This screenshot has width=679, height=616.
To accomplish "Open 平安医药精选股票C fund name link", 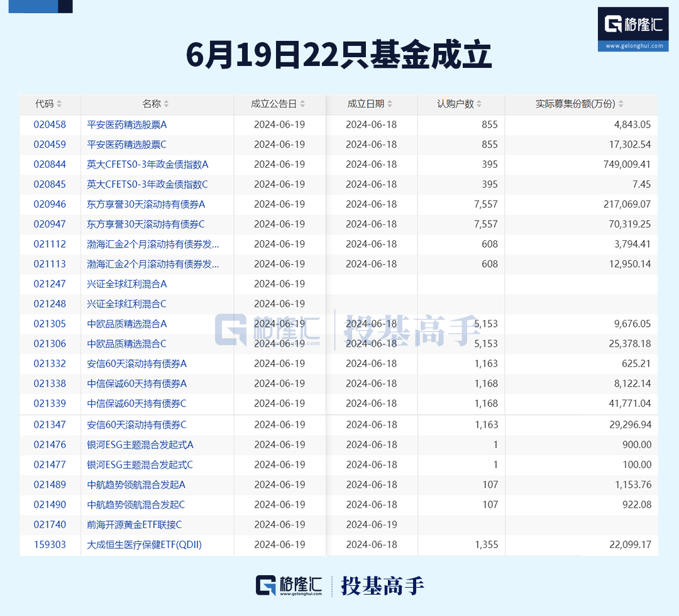I will (x=126, y=145).
